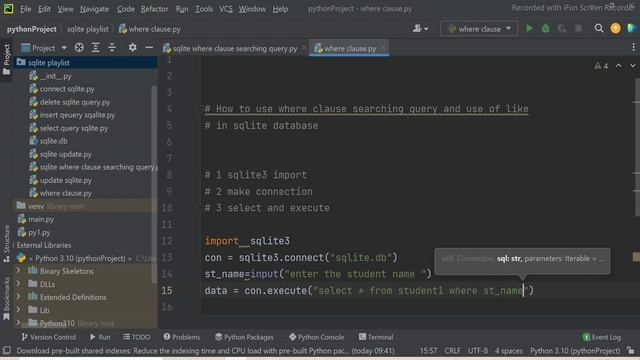This screenshot has height=360, width=640.
Task: Select 'update sqlite.py' file
Action: (x=65, y=180)
